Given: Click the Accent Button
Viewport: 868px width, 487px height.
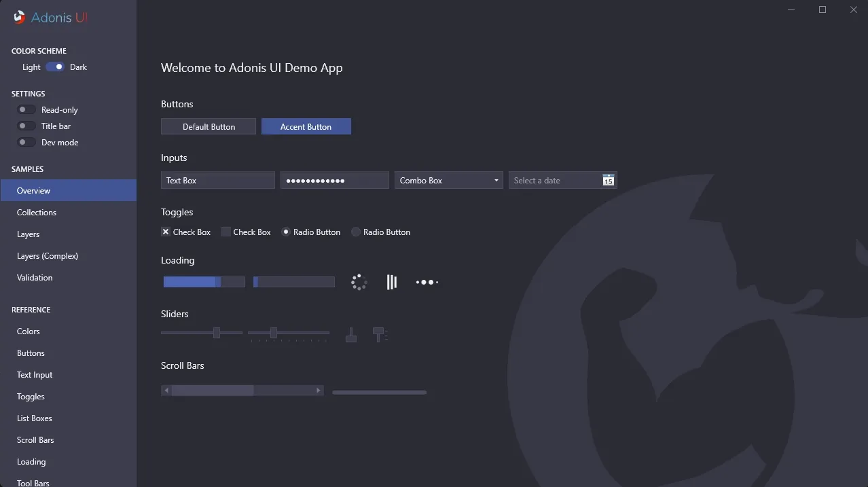Looking at the screenshot, I should [x=306, y=126].
